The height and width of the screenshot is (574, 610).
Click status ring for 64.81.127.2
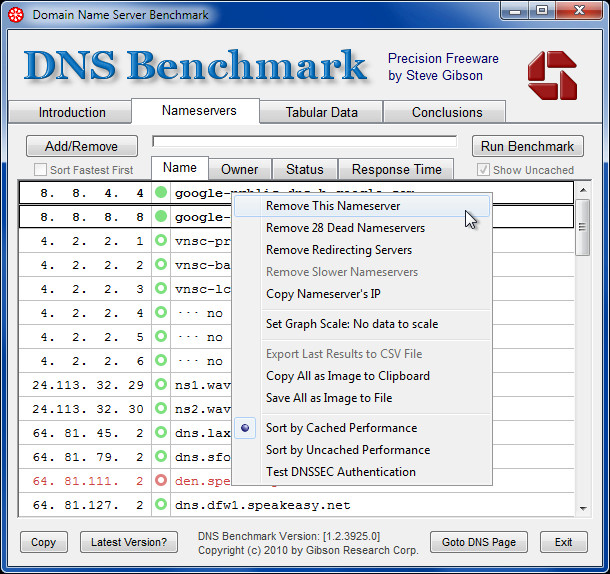point(161,504)
